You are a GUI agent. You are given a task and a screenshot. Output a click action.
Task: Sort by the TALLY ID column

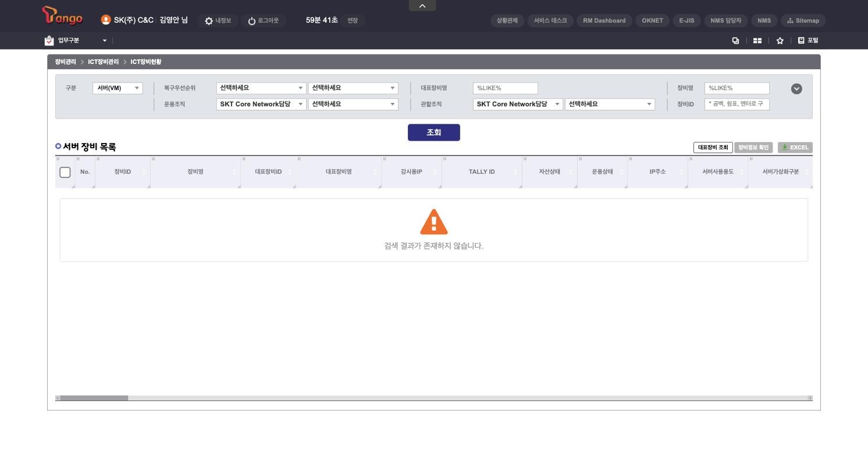coord(482,172)
